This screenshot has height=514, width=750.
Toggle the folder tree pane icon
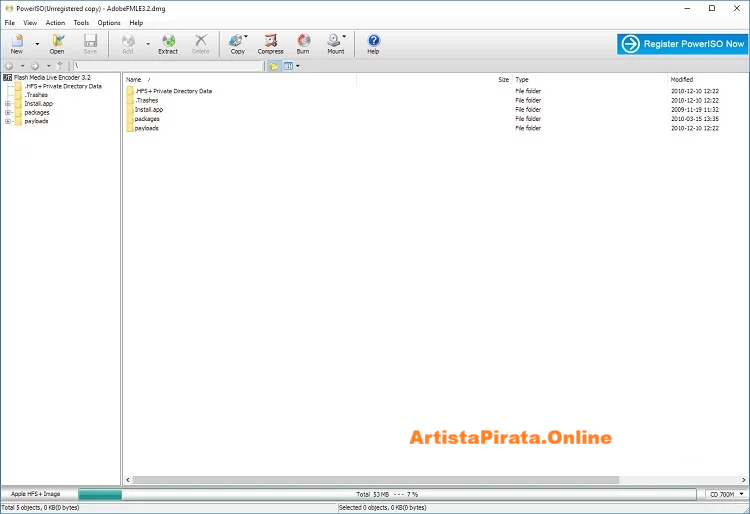274,66
